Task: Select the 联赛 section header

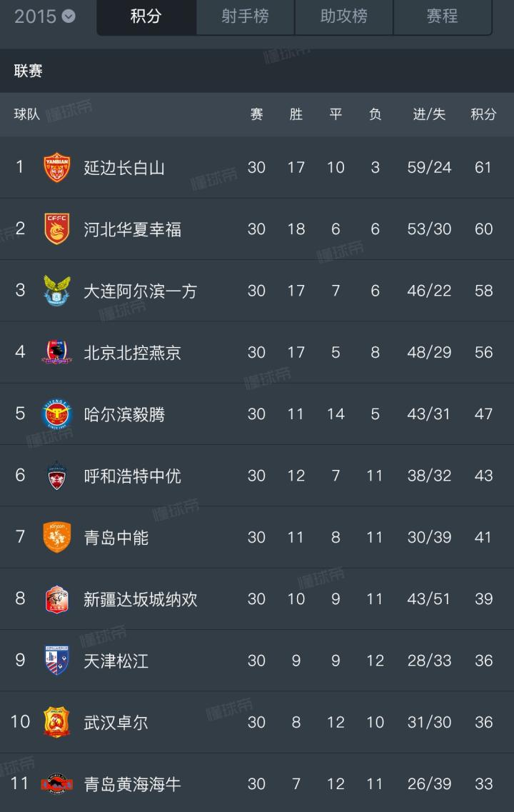Action: [29, 71]
